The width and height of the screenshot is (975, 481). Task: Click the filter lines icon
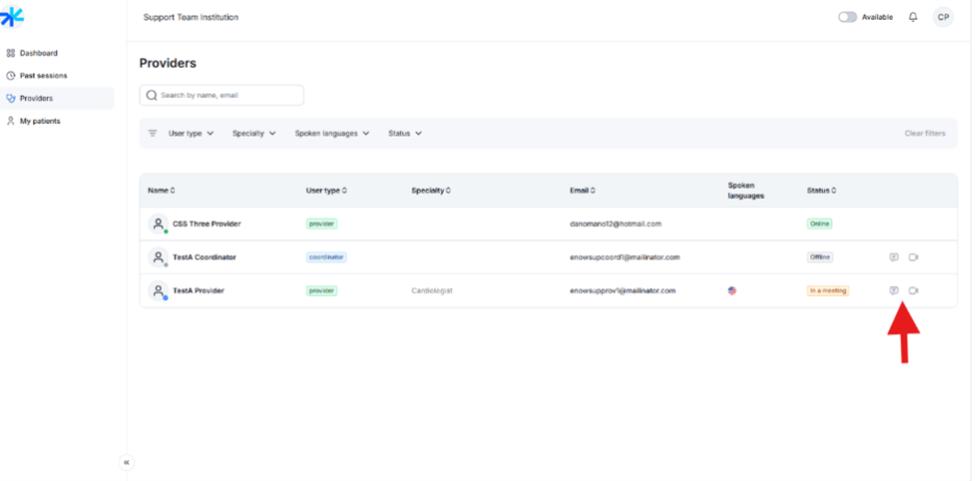tap(153, 133)
